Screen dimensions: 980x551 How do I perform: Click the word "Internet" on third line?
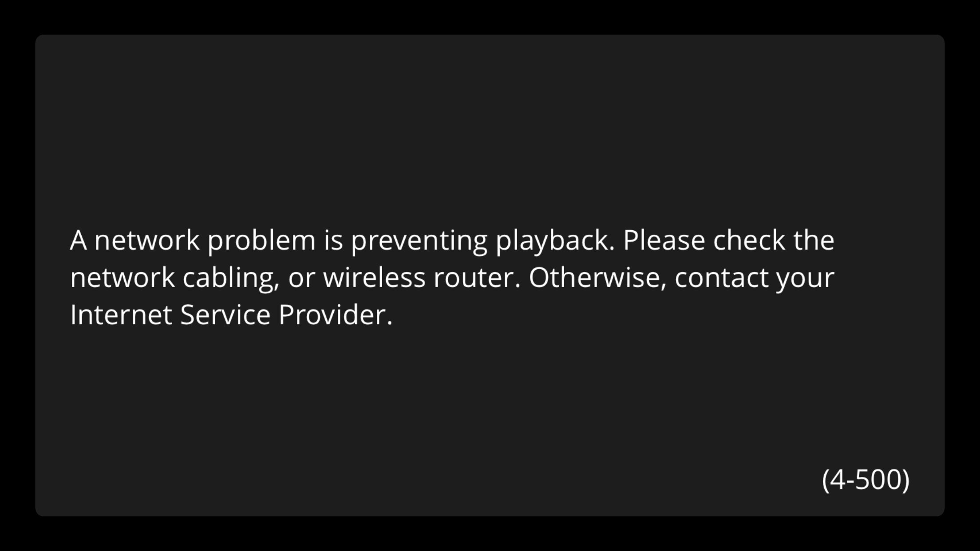pos(121,315)
